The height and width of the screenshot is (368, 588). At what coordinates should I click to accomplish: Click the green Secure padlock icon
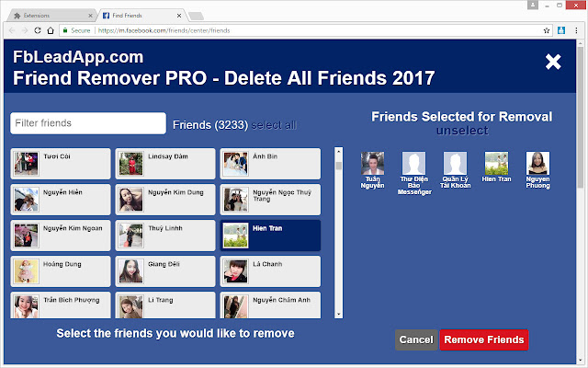(65, 30)
